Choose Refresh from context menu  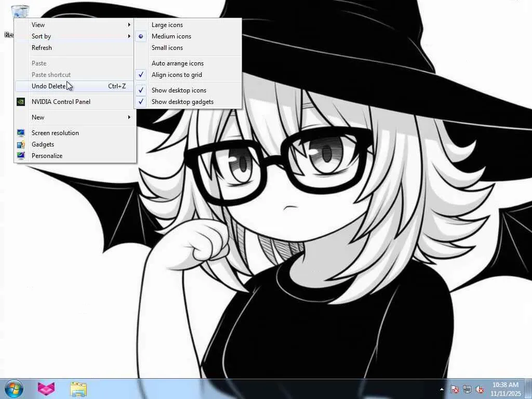(75, 48)
